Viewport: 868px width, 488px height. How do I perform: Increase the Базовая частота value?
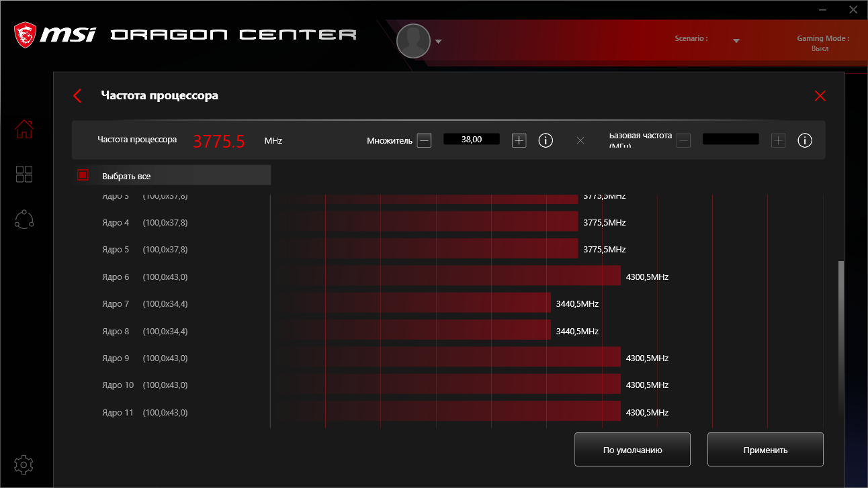pyautogui.click(x=778, y=140)
